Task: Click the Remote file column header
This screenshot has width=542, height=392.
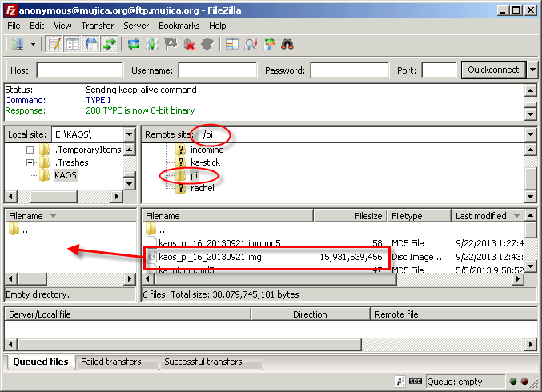Action: click(453, 314)
